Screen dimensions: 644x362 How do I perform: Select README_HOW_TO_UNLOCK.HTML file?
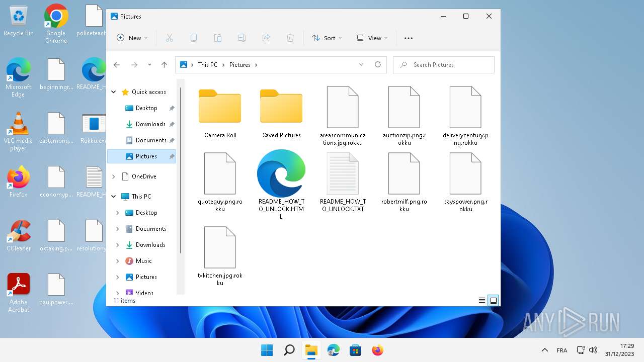(x=281, y=185)
